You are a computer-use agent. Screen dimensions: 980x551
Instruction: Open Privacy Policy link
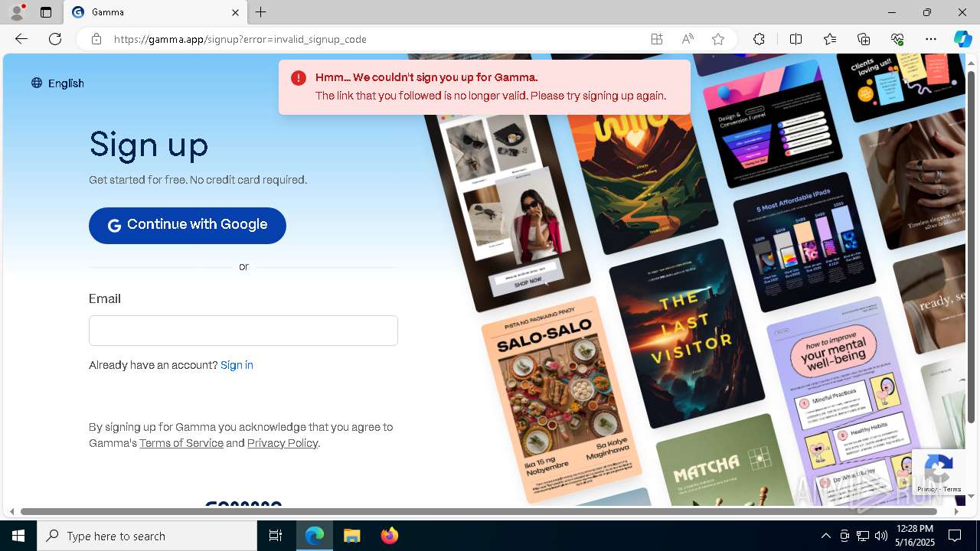coord(283,443)
